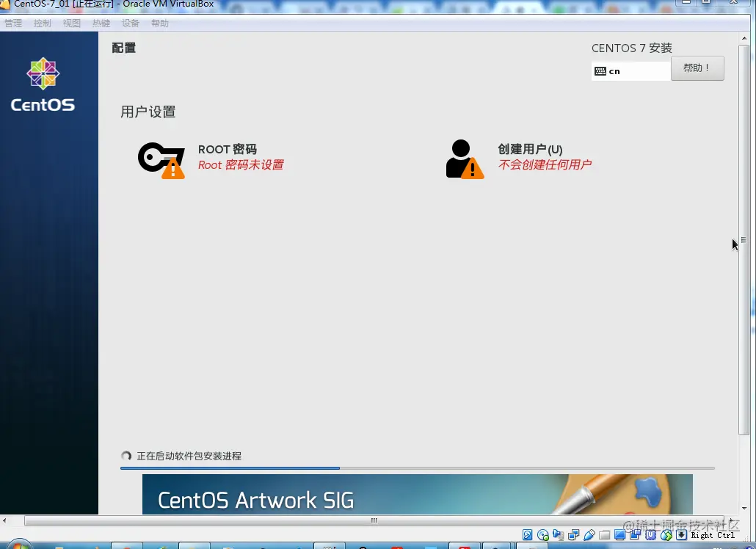Click the USB devices status icon
Viewport: 756px width, 549px height.
click(589, 534)
